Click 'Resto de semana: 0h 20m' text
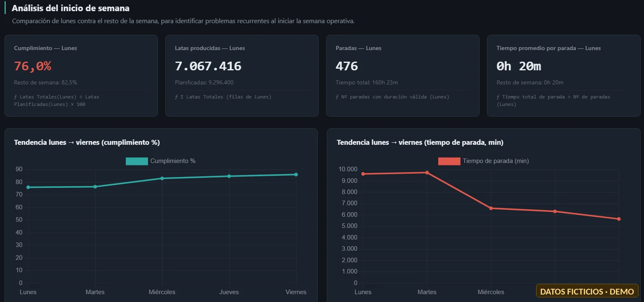 pos(530,82)
